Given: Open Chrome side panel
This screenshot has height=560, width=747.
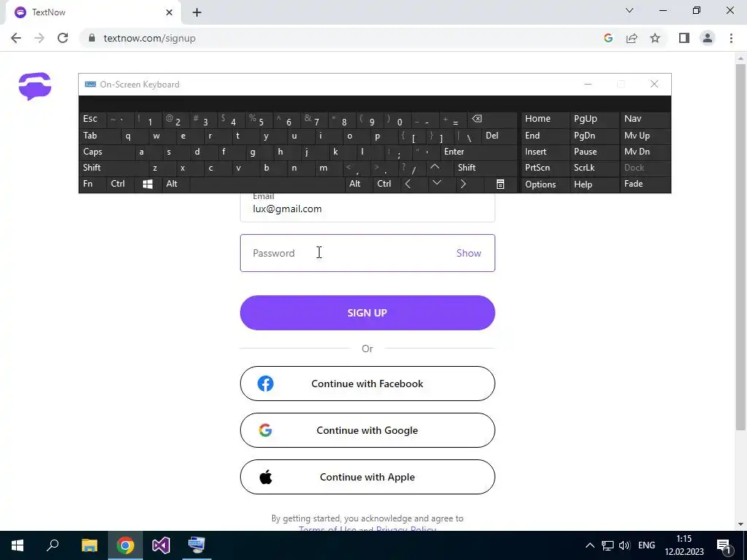Looking at the screenshot, I should click(684, 38).
